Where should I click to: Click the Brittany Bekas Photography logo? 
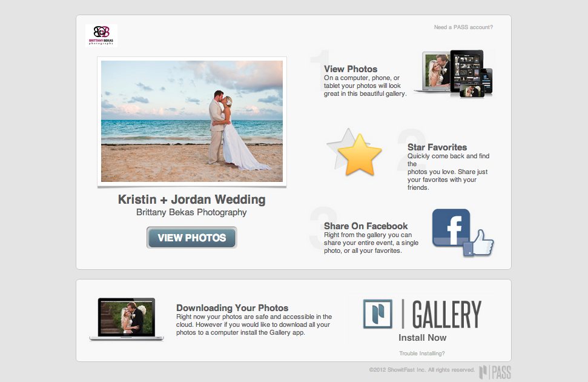coord(101,35)
